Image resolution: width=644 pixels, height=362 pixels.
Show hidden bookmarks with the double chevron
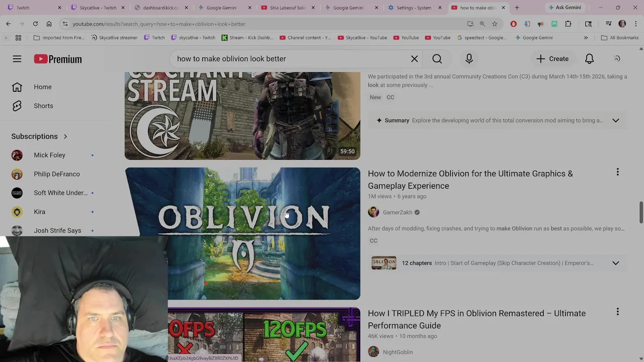pyautogui.click(x=586, y=38)
